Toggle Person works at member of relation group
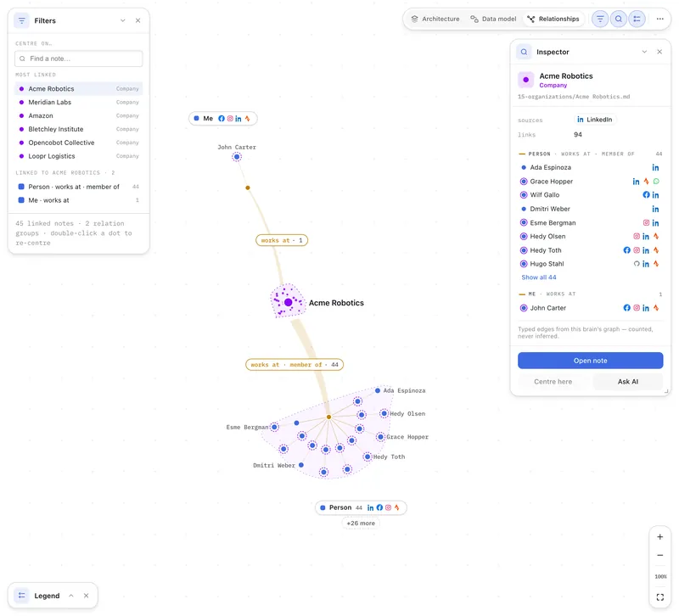The height and width of the screenshot is (616, 679). [x=78, y=187]
